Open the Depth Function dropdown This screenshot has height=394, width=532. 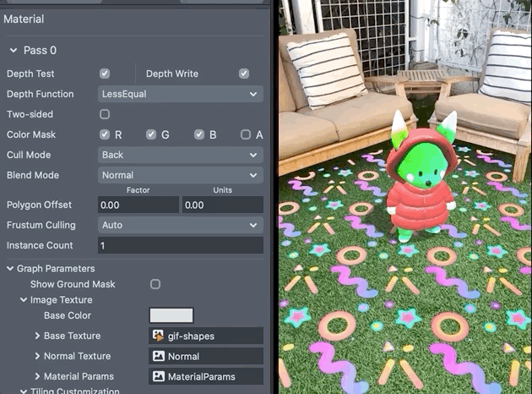(x=180, y=94)
